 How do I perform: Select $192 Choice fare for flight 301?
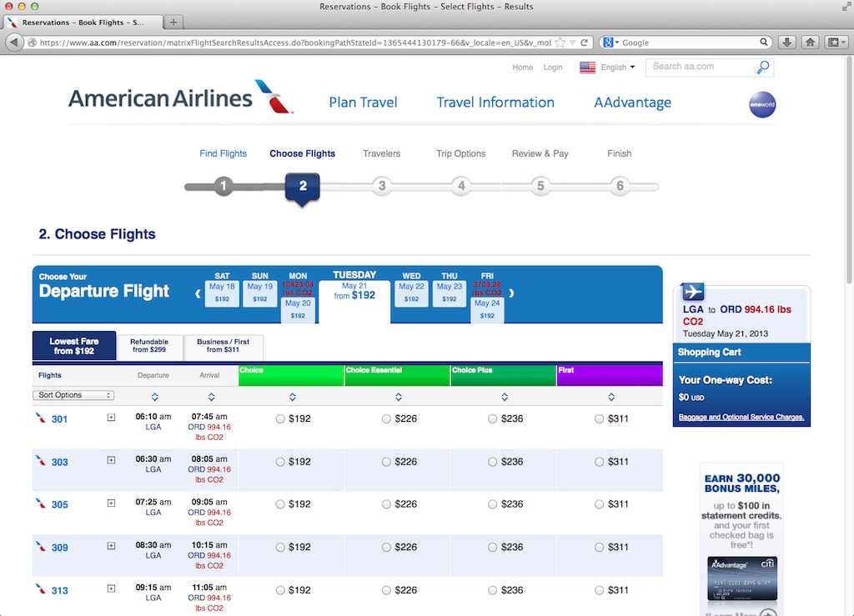(280, 419)
